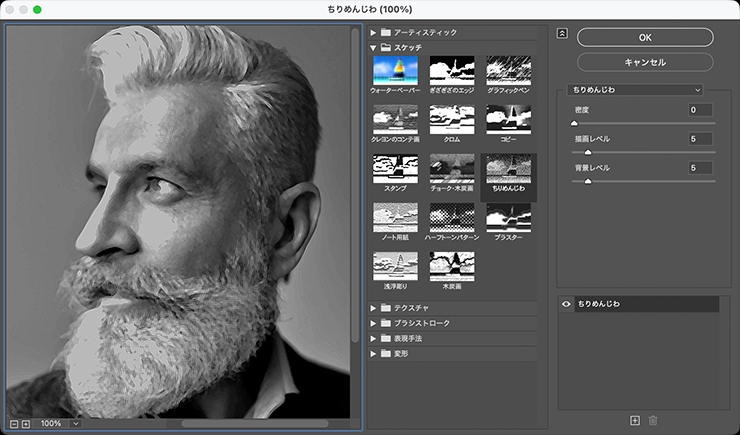Click the new effect layer icon

[634, 420]
